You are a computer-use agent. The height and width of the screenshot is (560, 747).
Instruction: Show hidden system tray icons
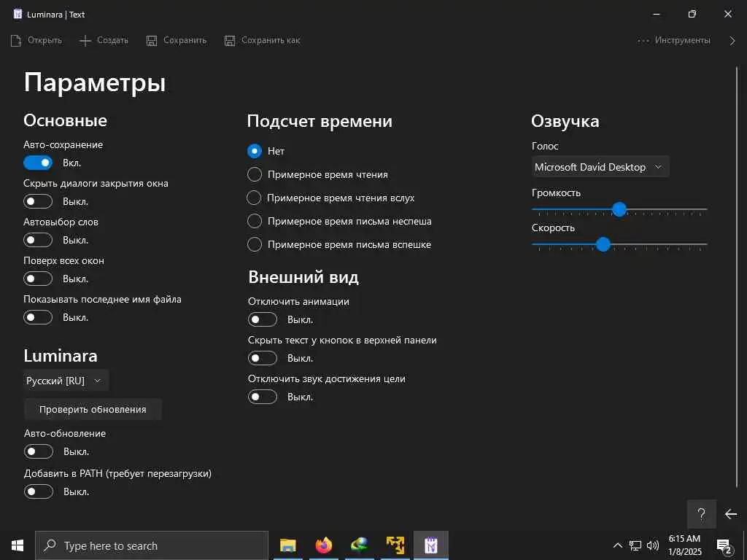[x=617, y=545]
